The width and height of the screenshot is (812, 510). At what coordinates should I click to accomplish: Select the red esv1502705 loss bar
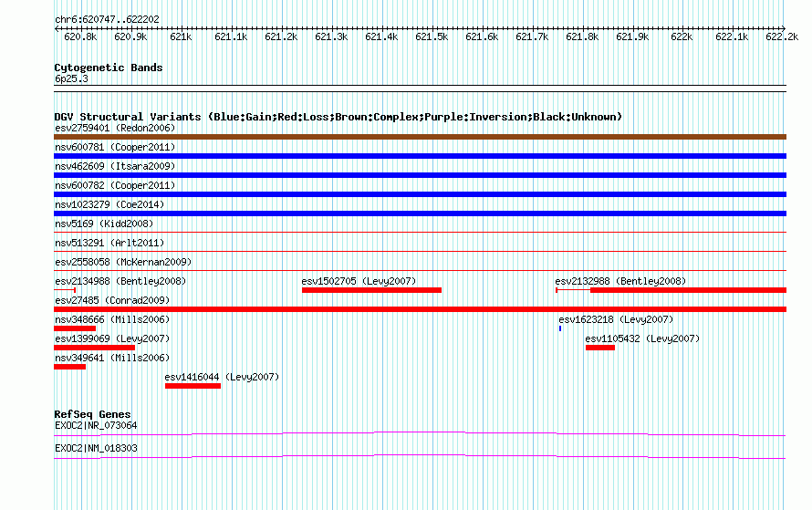coord(372,290)
